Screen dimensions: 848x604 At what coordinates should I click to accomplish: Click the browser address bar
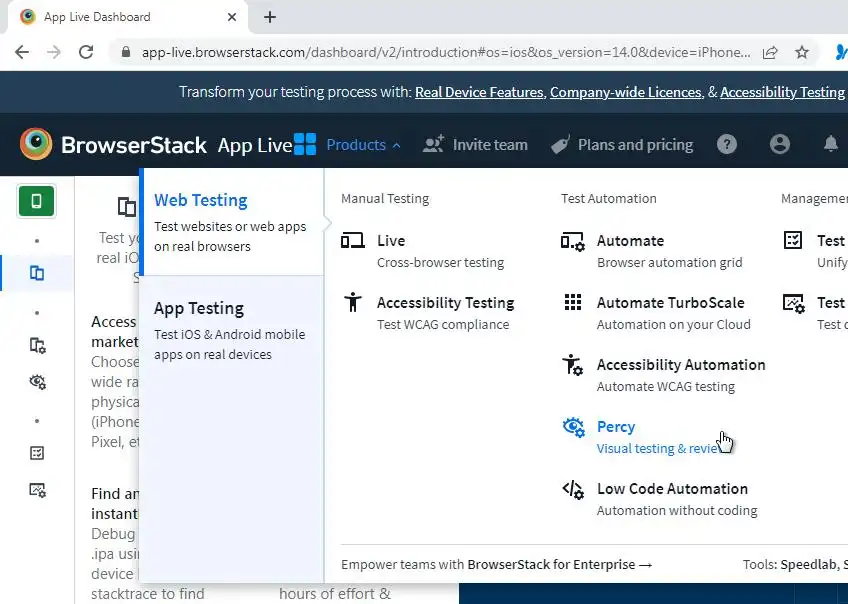click(x=445, y=52)
